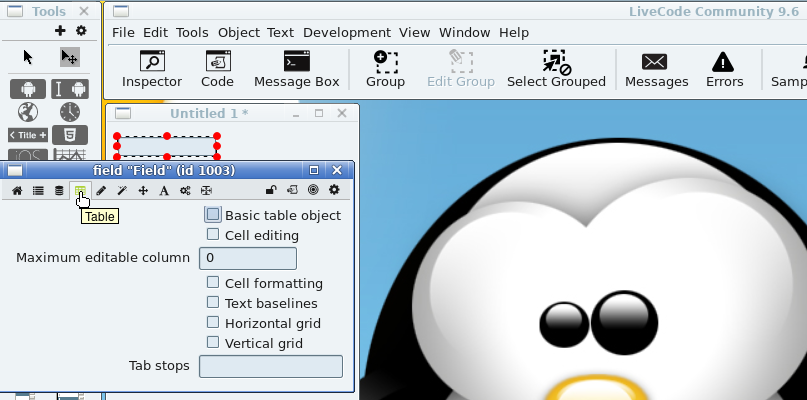Click the Maximum editable column field
This screenshot has height=400, width=807.
coord(248,258)
